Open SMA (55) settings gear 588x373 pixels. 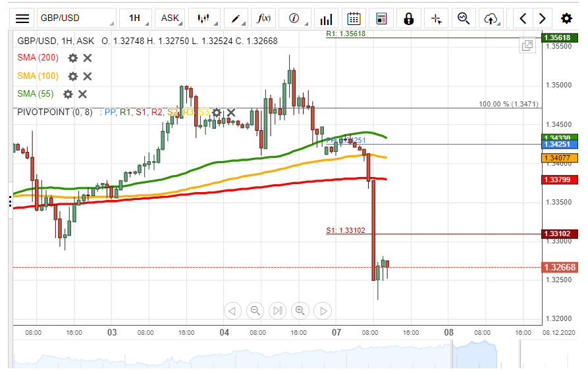click(68, 94)
